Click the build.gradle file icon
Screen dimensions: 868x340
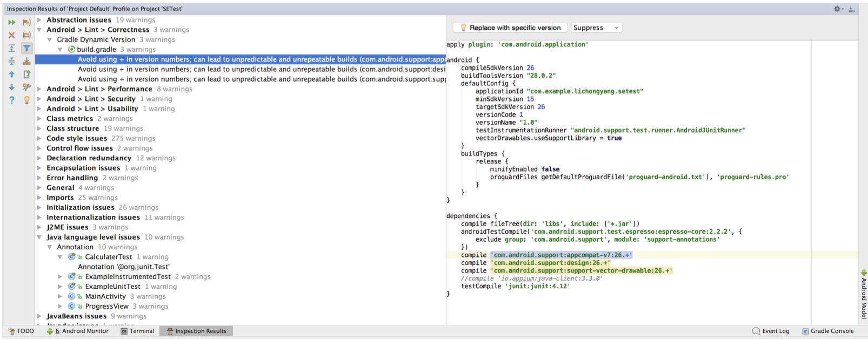tap(71, 49)
